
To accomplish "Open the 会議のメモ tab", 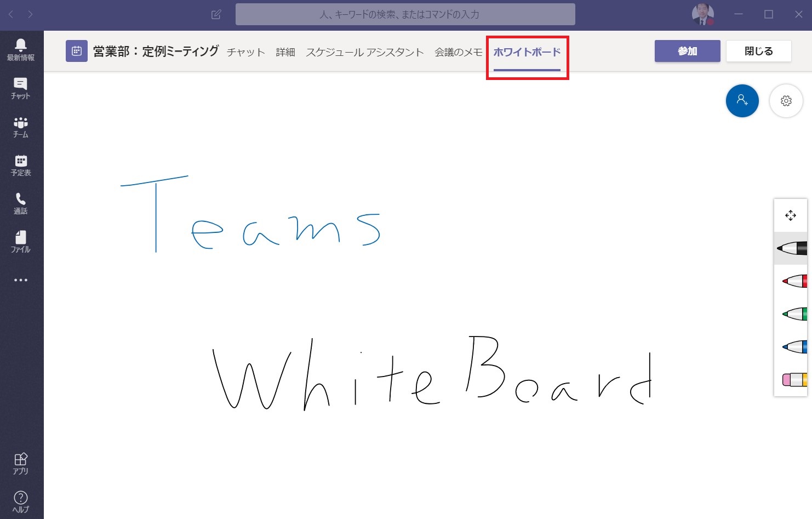I will point(459,52).
